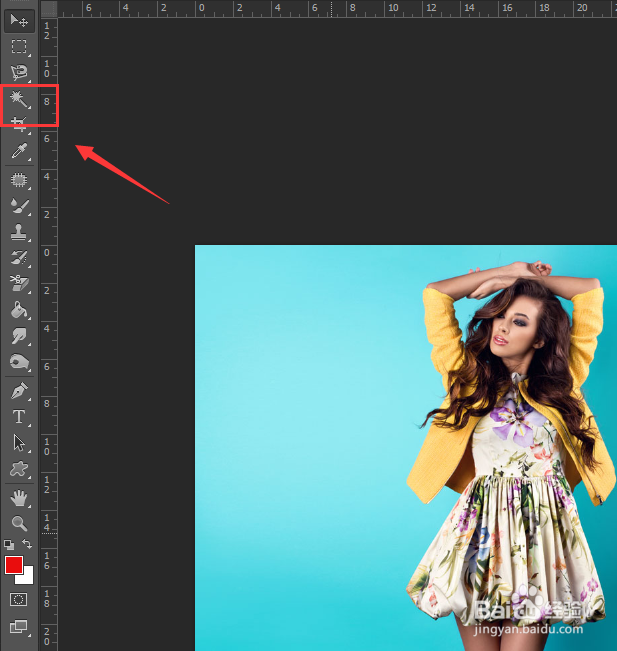617x651 pixels.
Task: Select the Custom Shape tool
Action: click(19, 469)
